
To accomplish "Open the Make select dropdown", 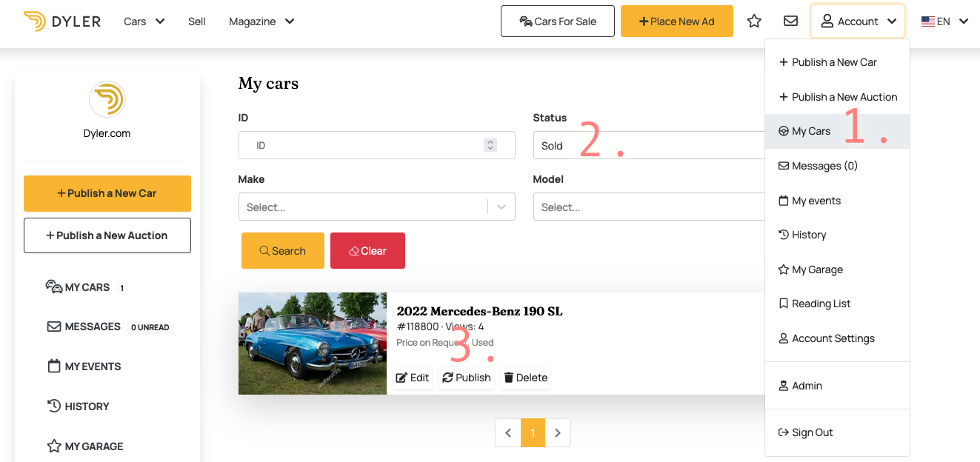I will coord(376,207).
